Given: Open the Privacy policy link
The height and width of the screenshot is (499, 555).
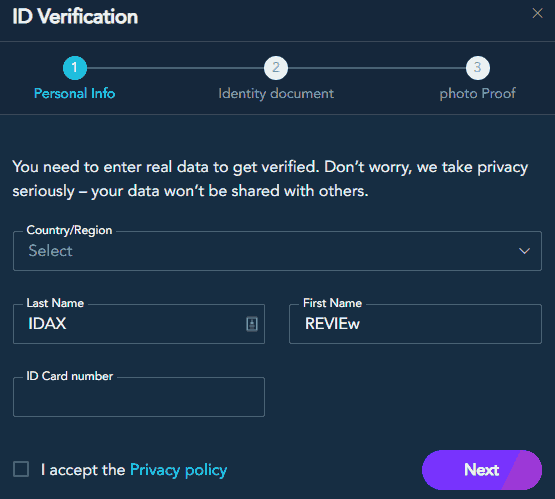Looking at the screenshot, I should click(x=178, y=470).
